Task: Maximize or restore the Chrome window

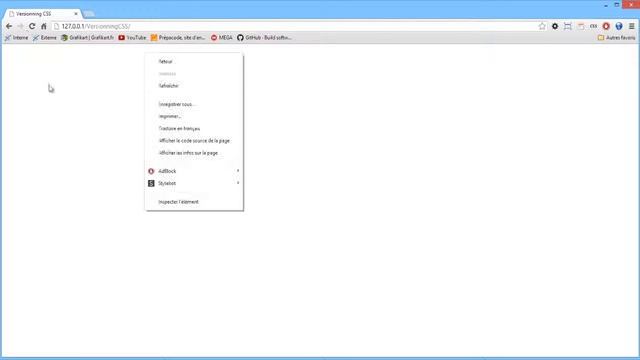Action: point(617,5)
